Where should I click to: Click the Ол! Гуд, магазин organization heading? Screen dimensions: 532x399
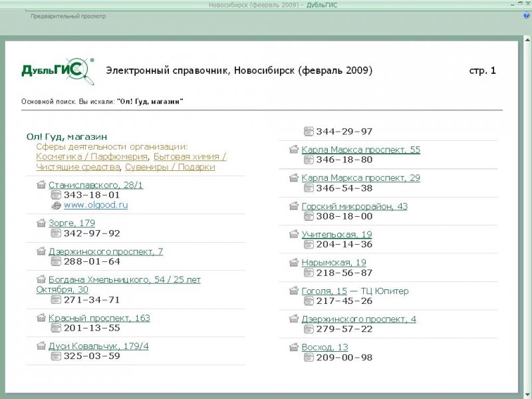(67, 137)
